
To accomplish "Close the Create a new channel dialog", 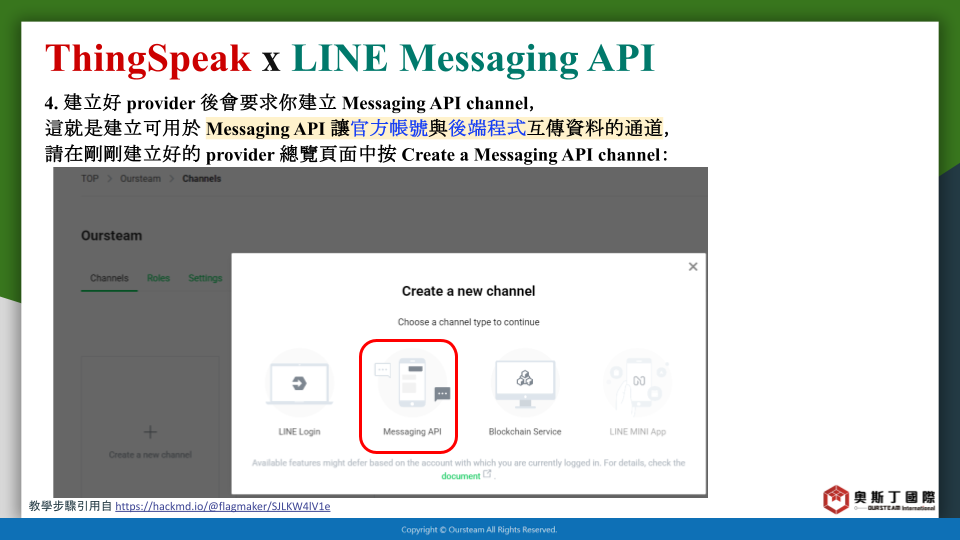I will point(692,266).
